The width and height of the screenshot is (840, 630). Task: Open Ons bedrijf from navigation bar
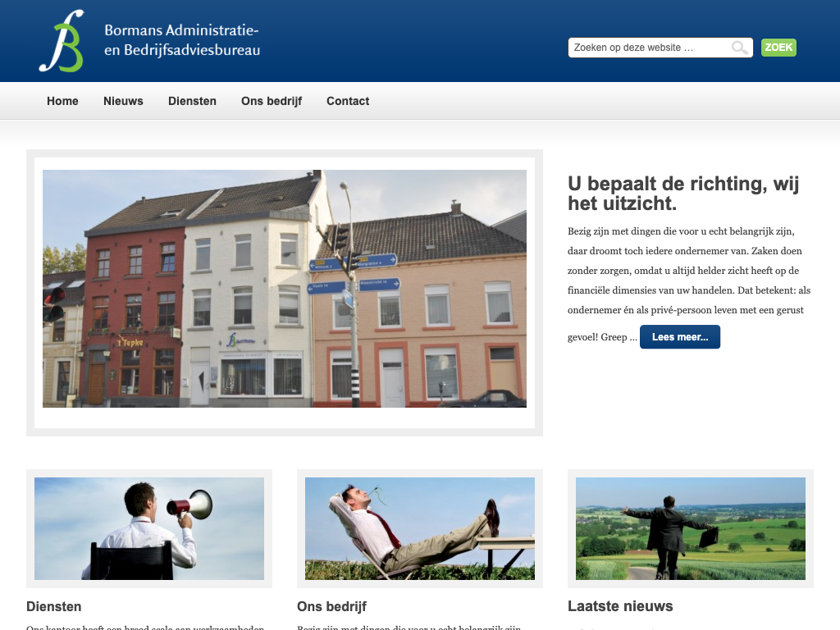[272, 101]
